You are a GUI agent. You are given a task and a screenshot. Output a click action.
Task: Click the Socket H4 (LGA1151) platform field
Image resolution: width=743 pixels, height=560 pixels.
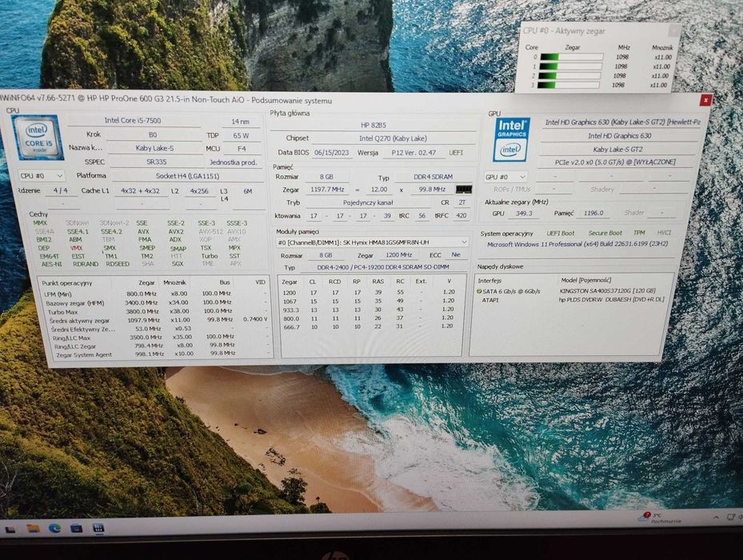tap(188, 176)
